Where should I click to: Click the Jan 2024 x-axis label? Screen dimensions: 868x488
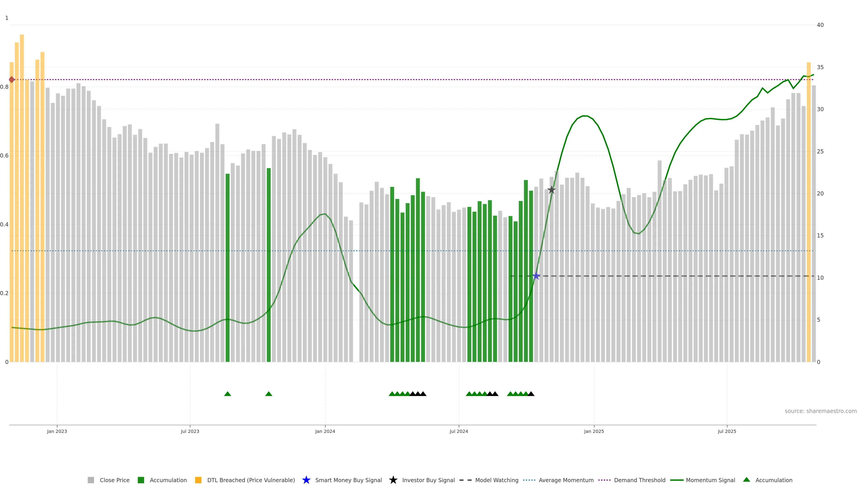coord(325,431)
